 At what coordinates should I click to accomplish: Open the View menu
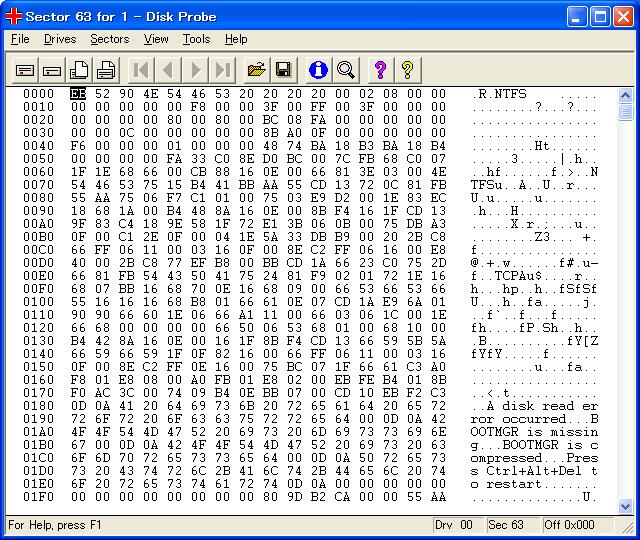156,39
